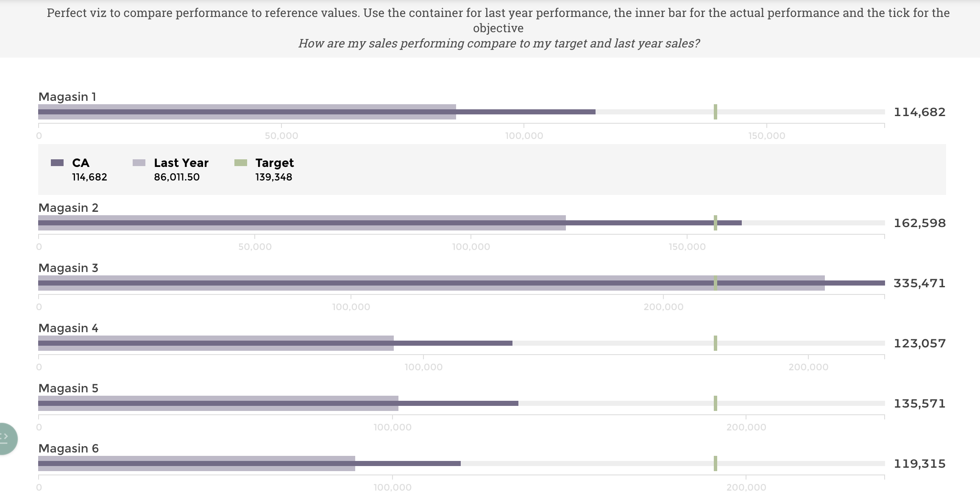Click the Magasin 5 row label
The width and height of the screenshot is (980, 494).
[68, 389]
